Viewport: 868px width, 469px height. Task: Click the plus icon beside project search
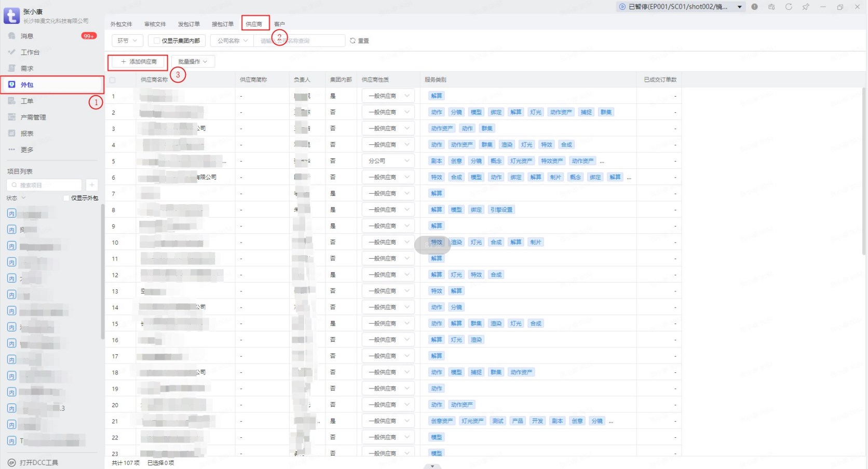click(x=92, y=185)
